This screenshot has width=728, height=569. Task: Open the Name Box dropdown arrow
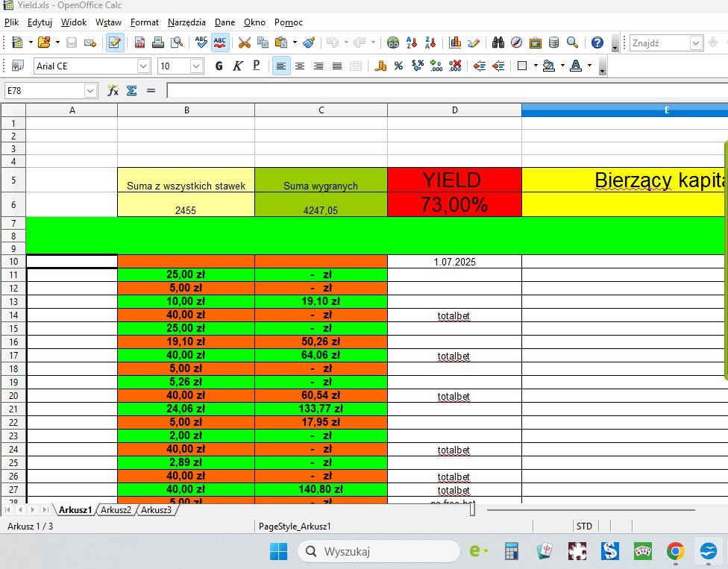90,90
